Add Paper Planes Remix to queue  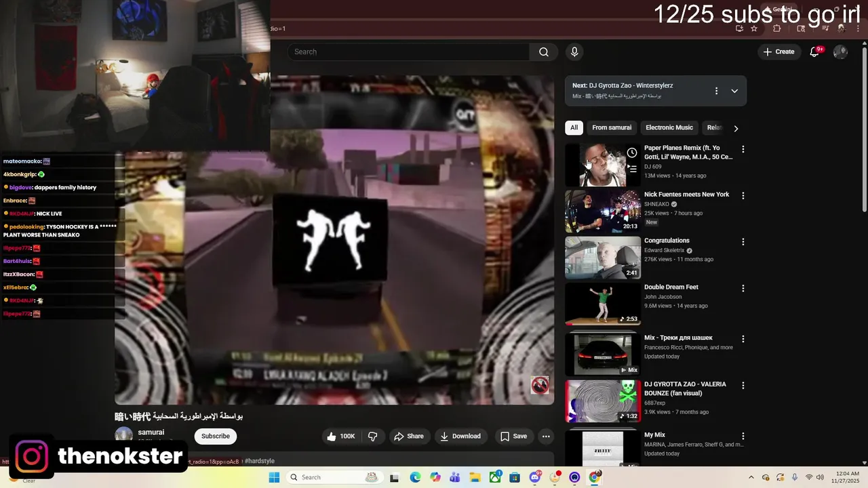(x=632, y=169)
